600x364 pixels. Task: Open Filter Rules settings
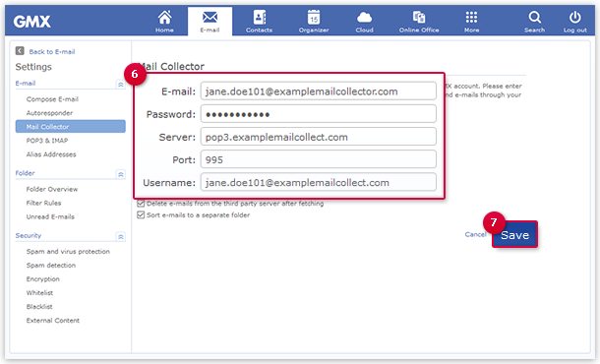43,203
